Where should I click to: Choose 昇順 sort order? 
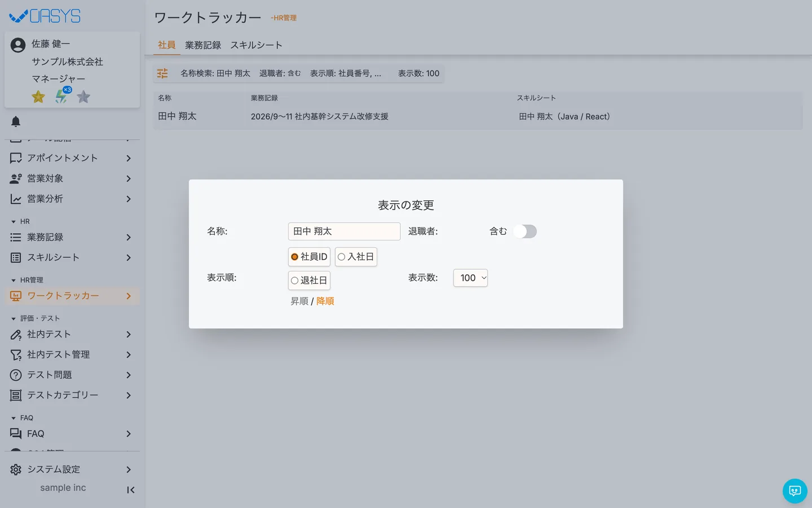[299, 301]
